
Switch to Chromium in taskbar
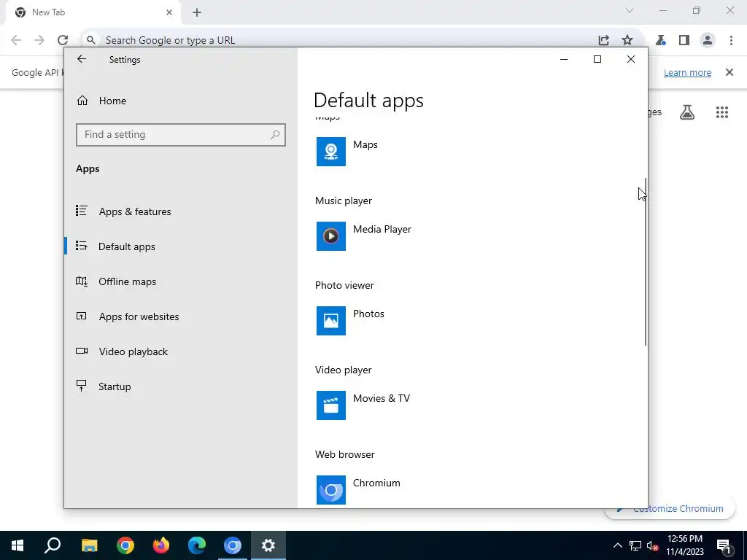(233, 545)
